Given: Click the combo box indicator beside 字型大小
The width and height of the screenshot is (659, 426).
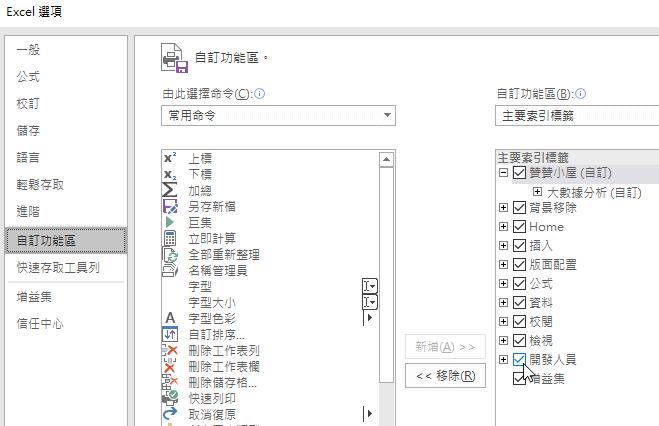Looking at the screenshot, I should click(370, 302).
